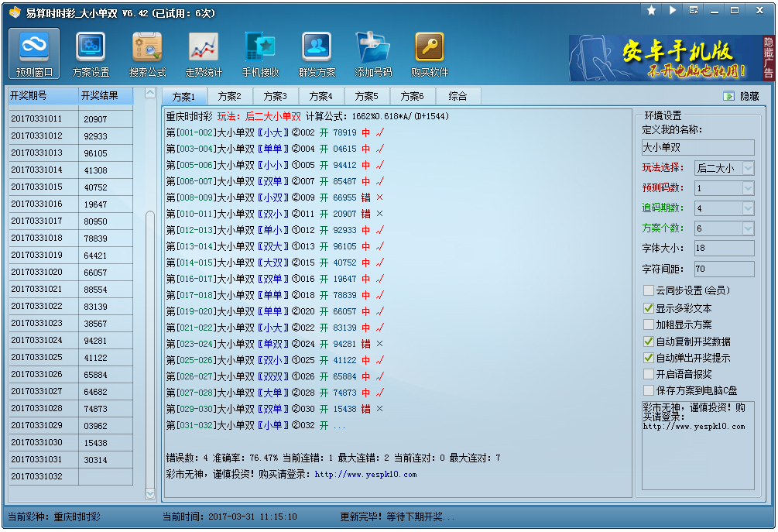
Task: Click the 添加号码 add number icon
Action: tap(373, 54)
